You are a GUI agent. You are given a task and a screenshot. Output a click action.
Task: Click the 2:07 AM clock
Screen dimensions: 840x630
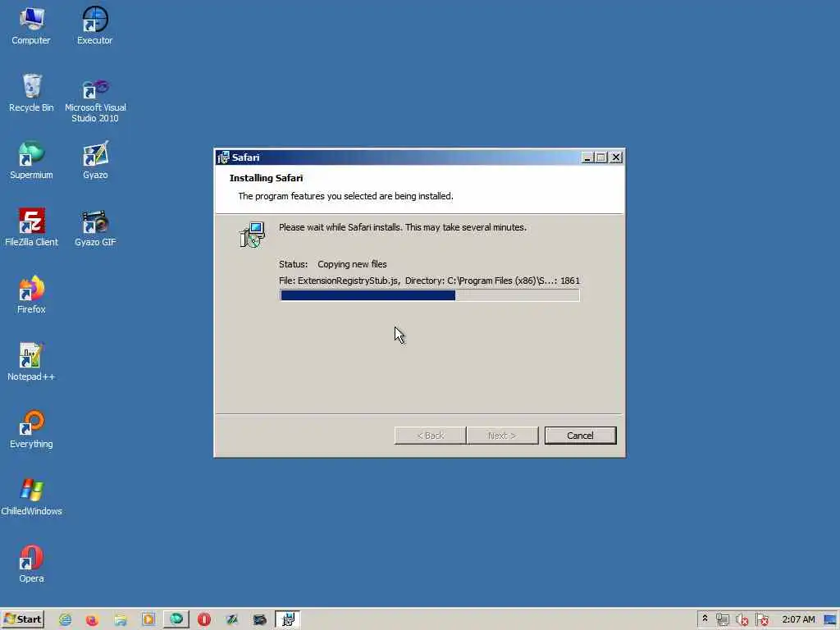pos(798,619)
